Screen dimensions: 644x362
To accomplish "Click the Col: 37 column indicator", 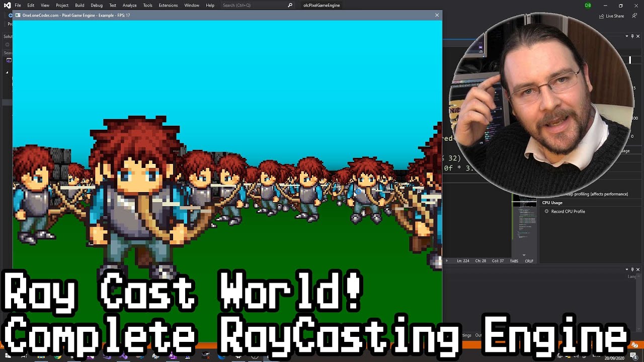I will click(x=498, y=261).
